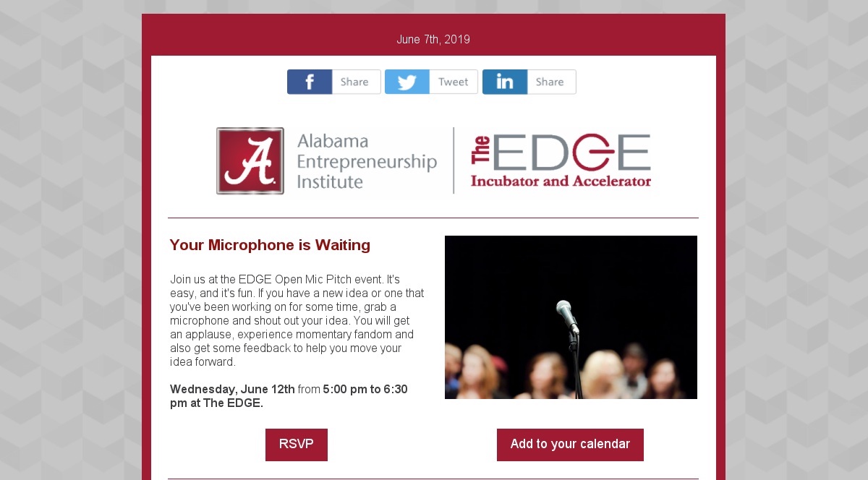Click the Open Mic Pitch description paragraph
The image size is (868, 480).
pyautogui.click(x=297, y=320)
